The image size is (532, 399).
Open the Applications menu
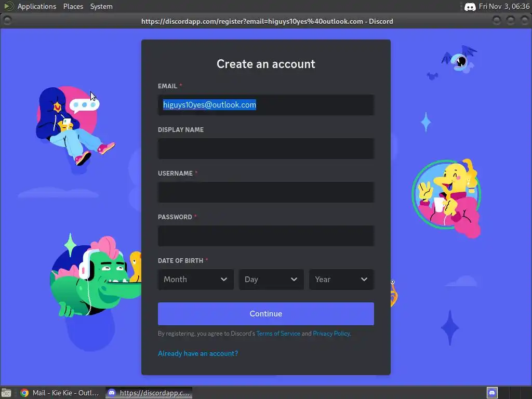(x=37, y=6)
